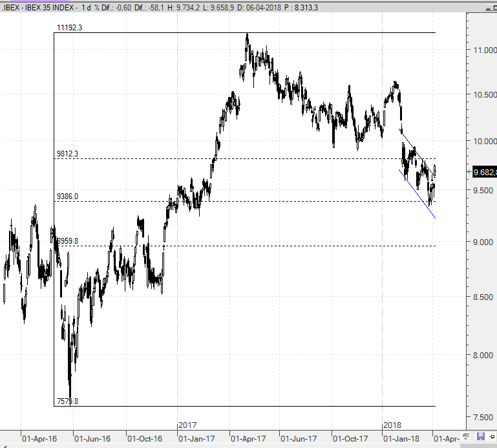497x448 pixels.
Task: Click the 1 d timeframe indicator in the header
Action: click(x=86, y=8)
